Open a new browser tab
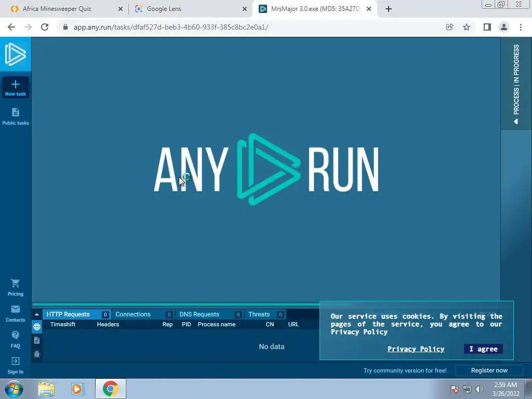 tap(389, 9)
